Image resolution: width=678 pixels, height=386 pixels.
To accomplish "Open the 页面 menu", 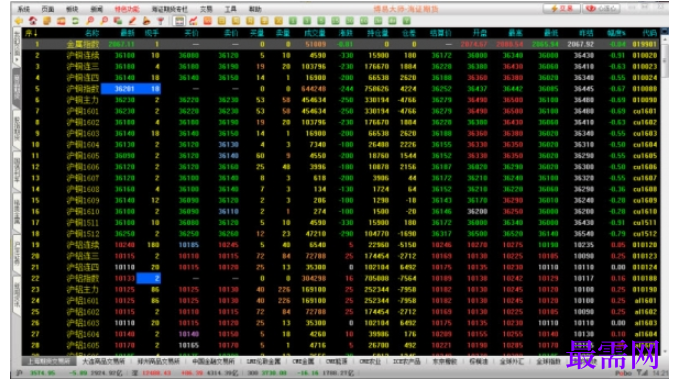I will point(48,9).
